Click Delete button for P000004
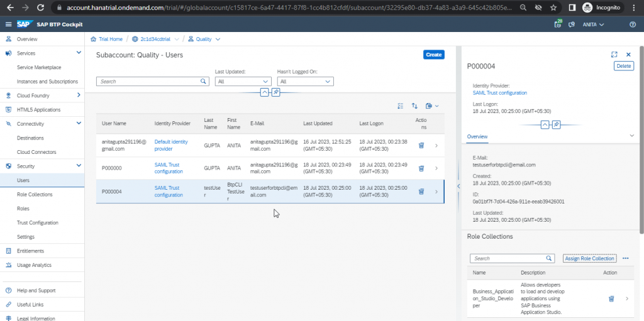644x321 pixels. tap(623, 66)
